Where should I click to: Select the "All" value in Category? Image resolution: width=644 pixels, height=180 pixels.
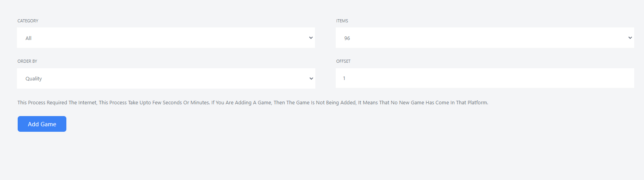[29, 38]
